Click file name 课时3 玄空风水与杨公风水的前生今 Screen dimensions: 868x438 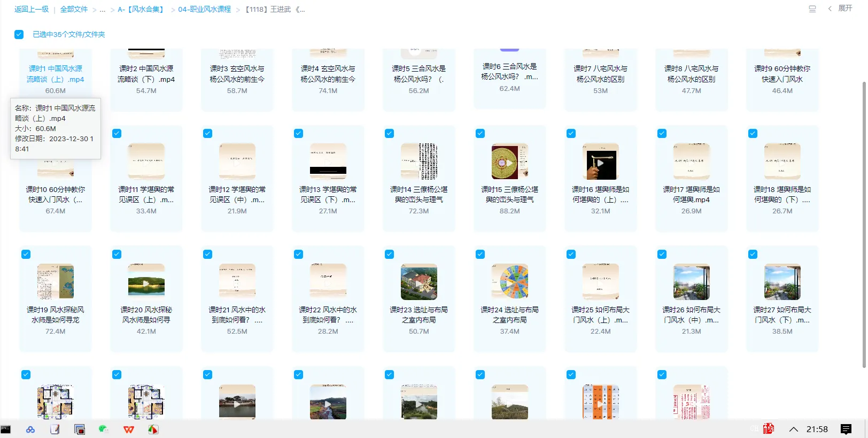coord(237,74)
